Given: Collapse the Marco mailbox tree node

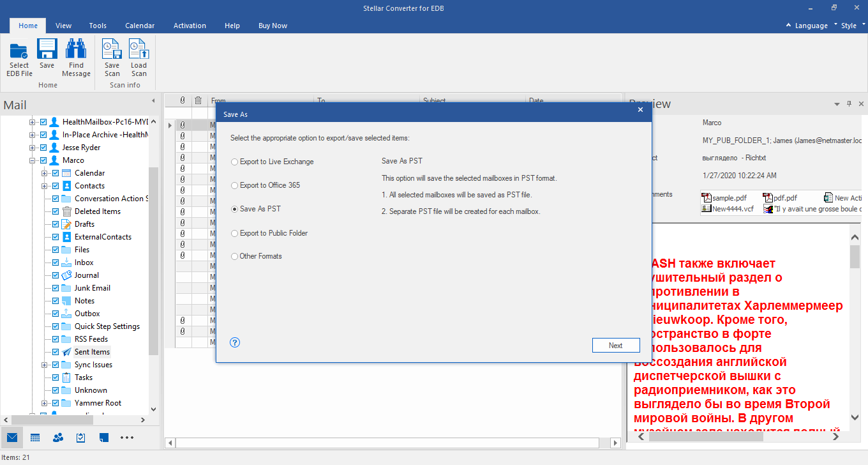Looking at the screenshot, I should 32,160.
